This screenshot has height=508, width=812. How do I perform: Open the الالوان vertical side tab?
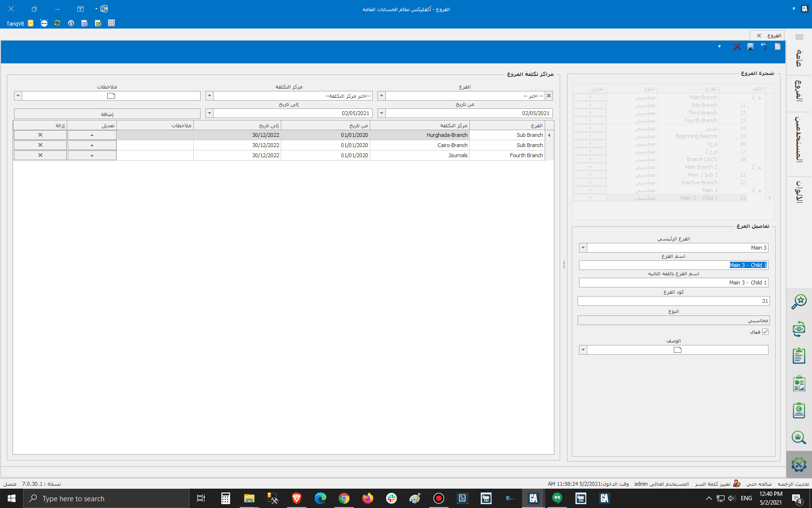[x=798, y=192]
